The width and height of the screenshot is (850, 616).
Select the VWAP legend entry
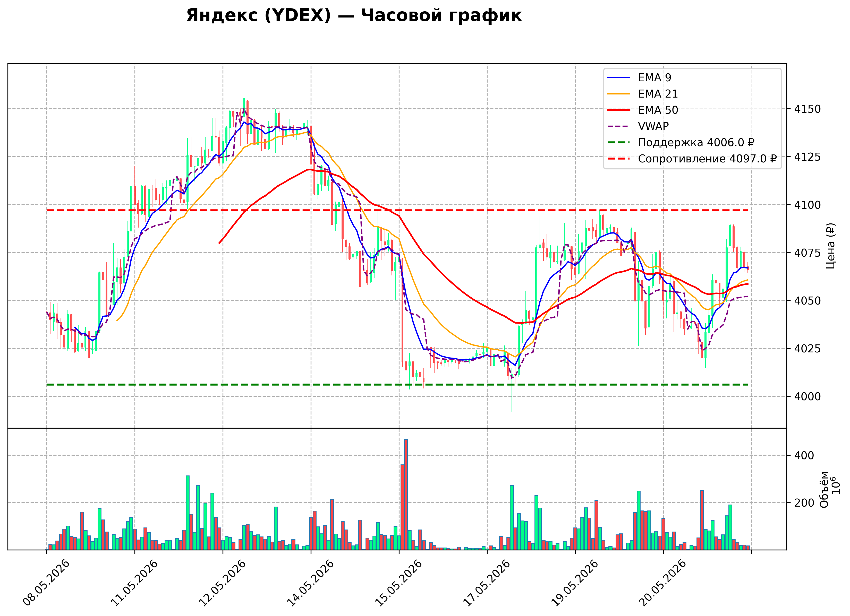pyautogui.click(x=638, y=126)
